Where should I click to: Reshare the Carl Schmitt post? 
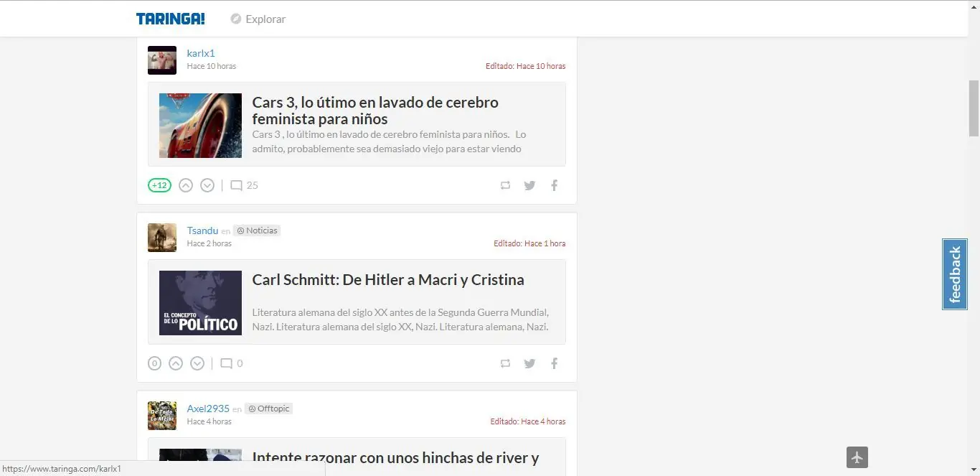coord(505,363)
